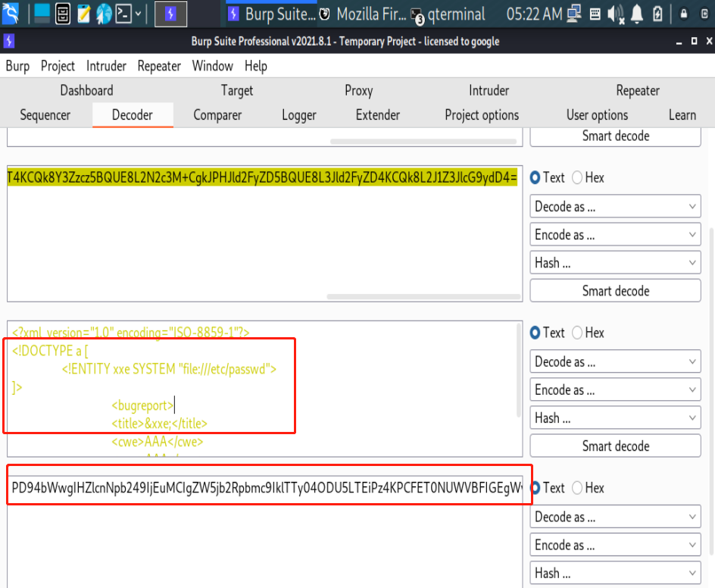715x588 pixels.
Task: Open the network connections tray icon
Action: [x=573, y=14]
